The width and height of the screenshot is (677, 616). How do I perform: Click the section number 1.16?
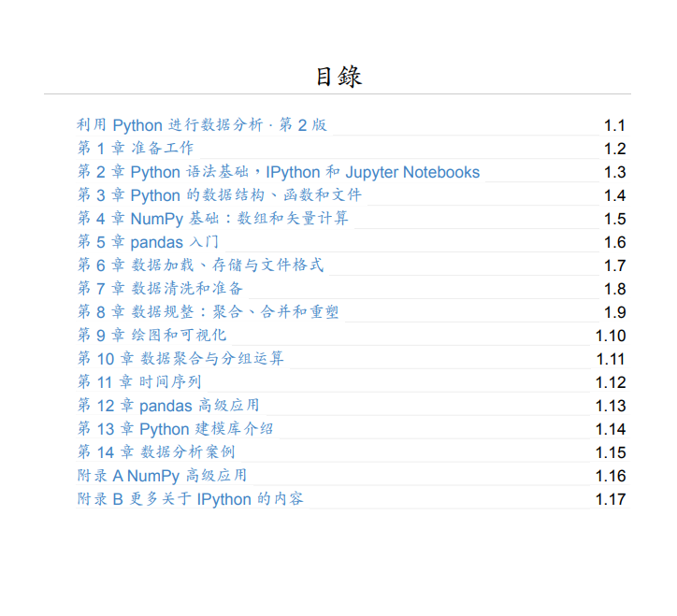[x=611, y=476]
